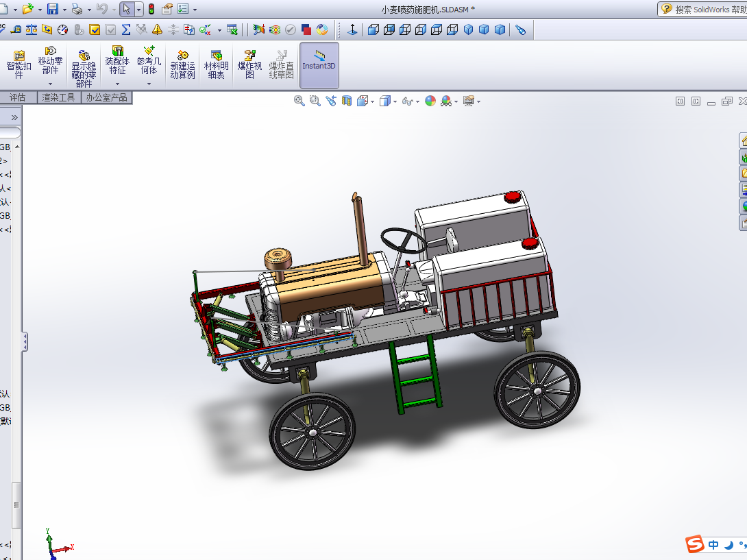Open the AssemblyXpert colored ring icon
This screenshot has width=747, height=560.
(322, 30)
